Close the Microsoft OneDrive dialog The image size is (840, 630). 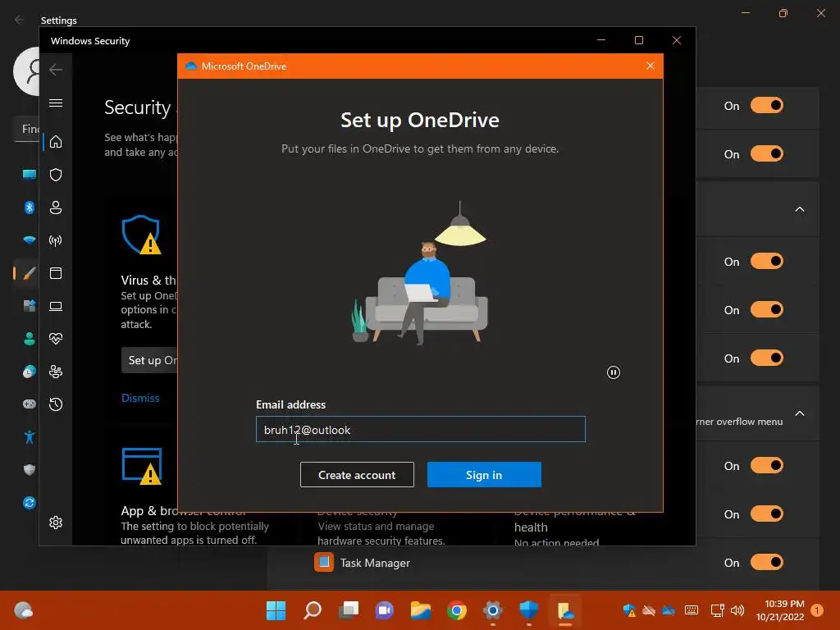tap(651, 66)
